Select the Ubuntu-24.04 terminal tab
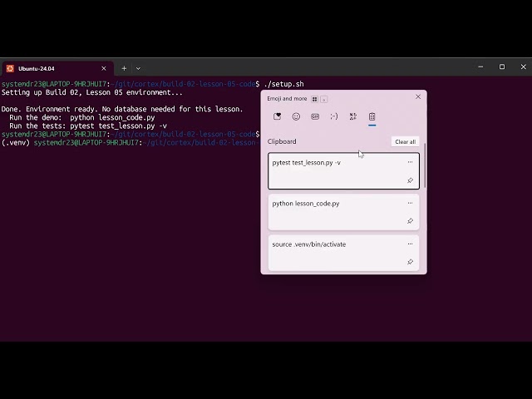Screen dimensions: 532x399 point(57,68)
